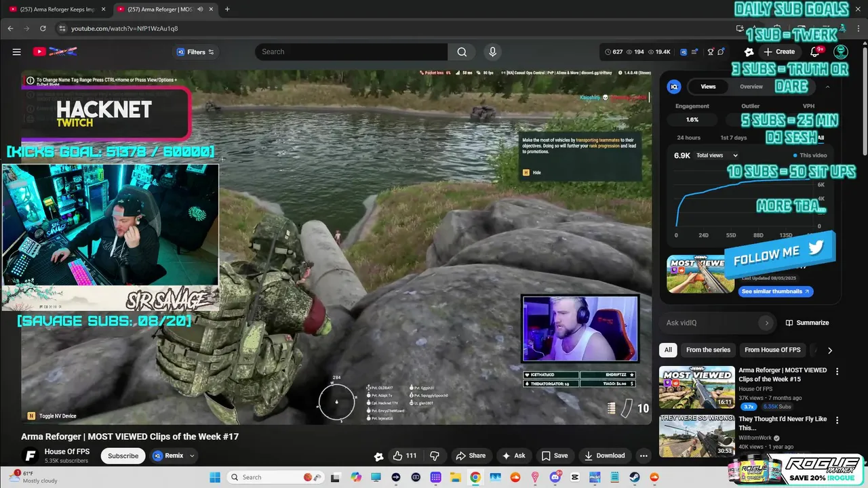Like the video with thumbs up
The image size is (868, 488).
[405, 455]
